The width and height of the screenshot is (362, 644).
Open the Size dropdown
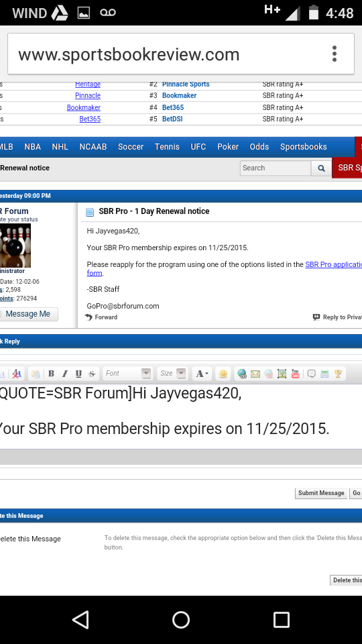[x=172, y=374]
